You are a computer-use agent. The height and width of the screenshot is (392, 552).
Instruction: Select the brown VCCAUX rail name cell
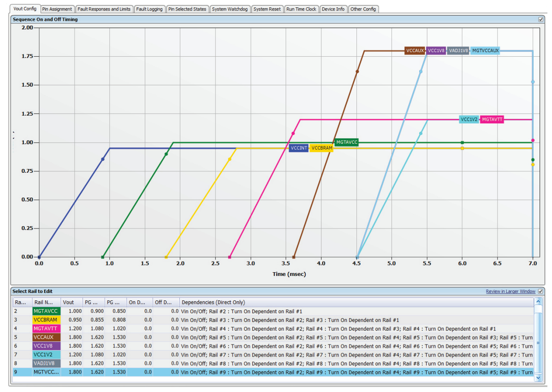click(x=46, y=337)
